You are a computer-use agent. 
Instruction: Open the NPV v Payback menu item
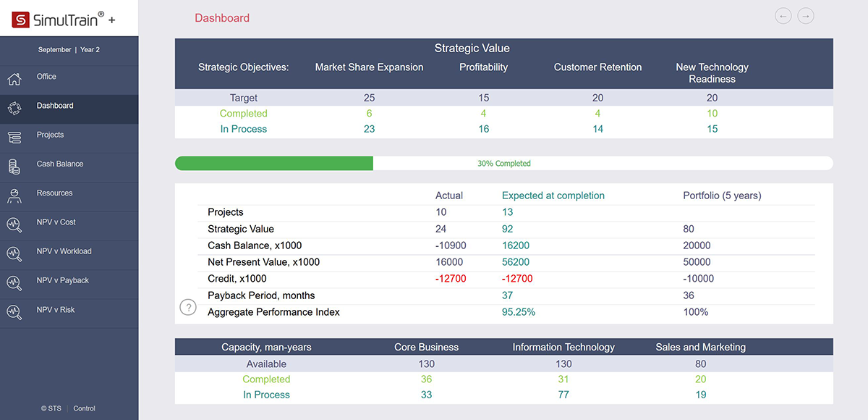click(x=62, y=280)
